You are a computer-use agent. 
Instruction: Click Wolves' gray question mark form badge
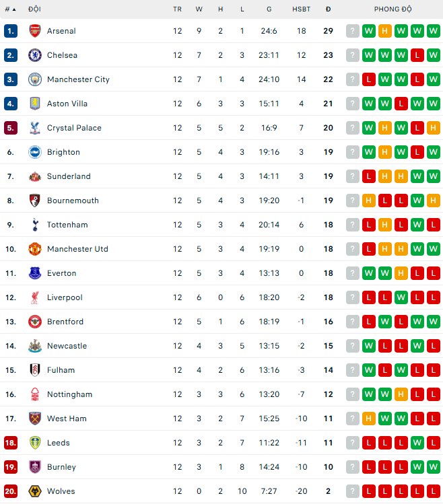point(353,491)
